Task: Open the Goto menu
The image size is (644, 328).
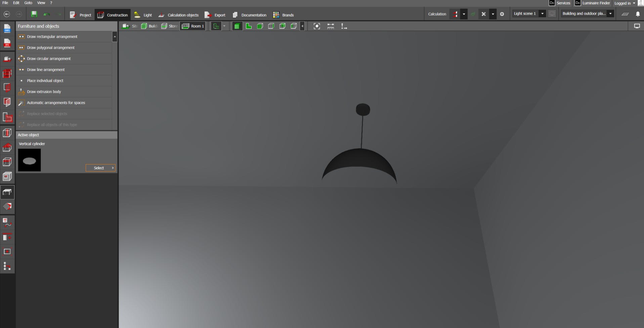Action: 28,3
